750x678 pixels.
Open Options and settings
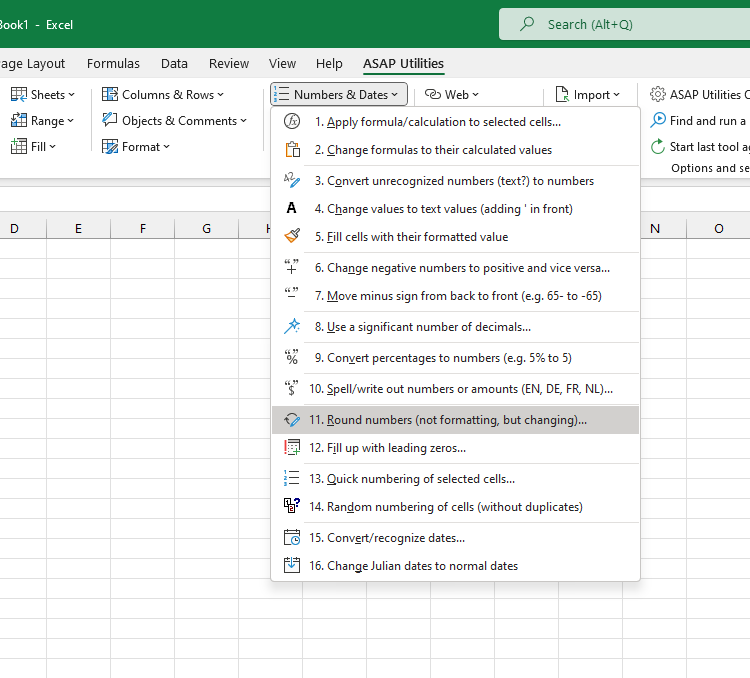click(710, 168)
